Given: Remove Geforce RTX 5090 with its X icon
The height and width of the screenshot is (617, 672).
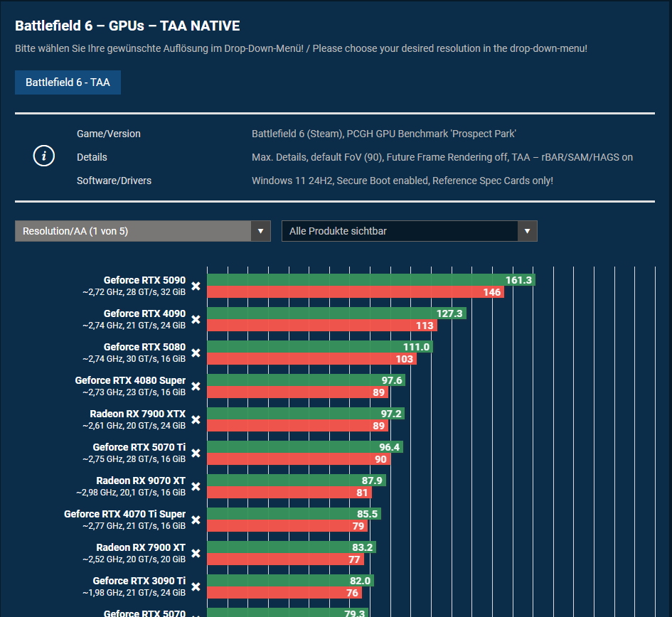Looking at the screenshot, I should (196, 286).
